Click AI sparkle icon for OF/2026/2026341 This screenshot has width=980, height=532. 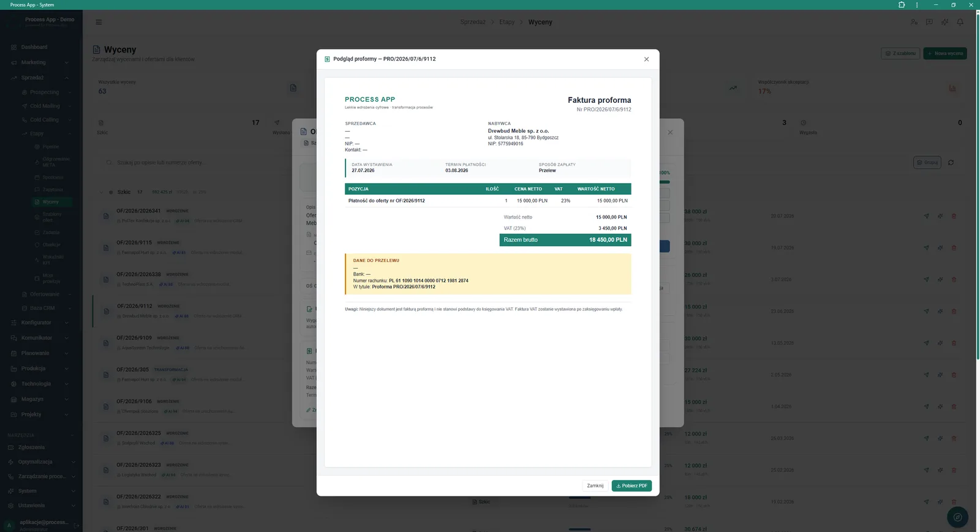(940, 216)
